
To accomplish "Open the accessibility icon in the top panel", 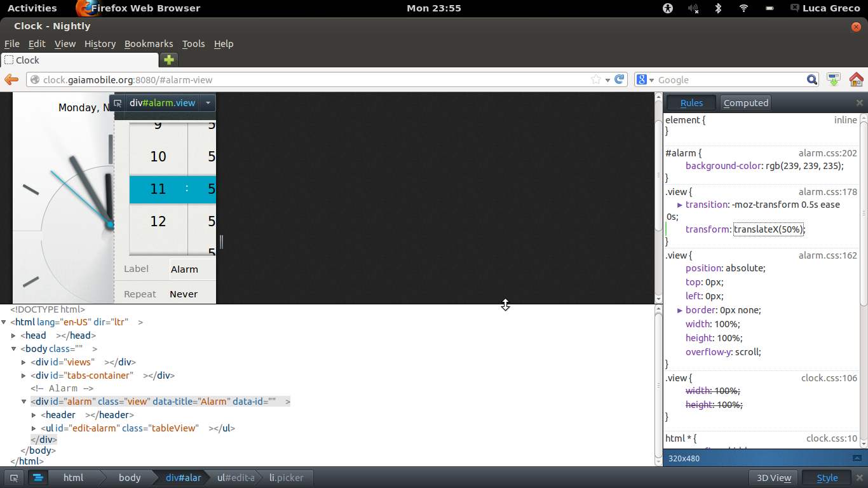I will pos(667,8).
